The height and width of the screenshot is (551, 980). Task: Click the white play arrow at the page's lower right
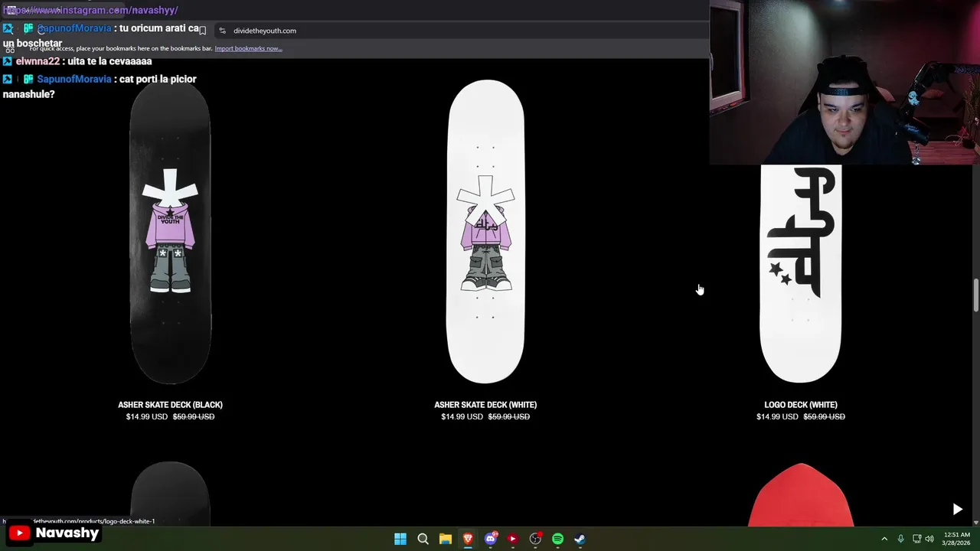click(x=957, y=509)
